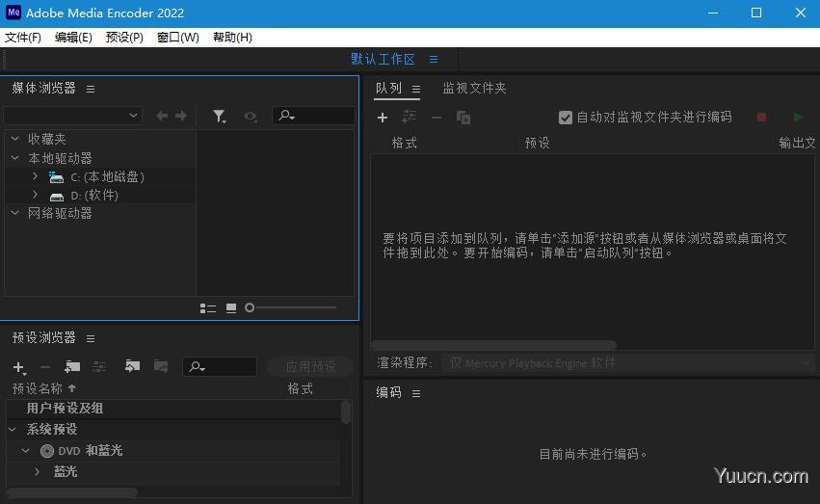
Task: Click the 应用预设 button
Action: (x=310, y=366)
